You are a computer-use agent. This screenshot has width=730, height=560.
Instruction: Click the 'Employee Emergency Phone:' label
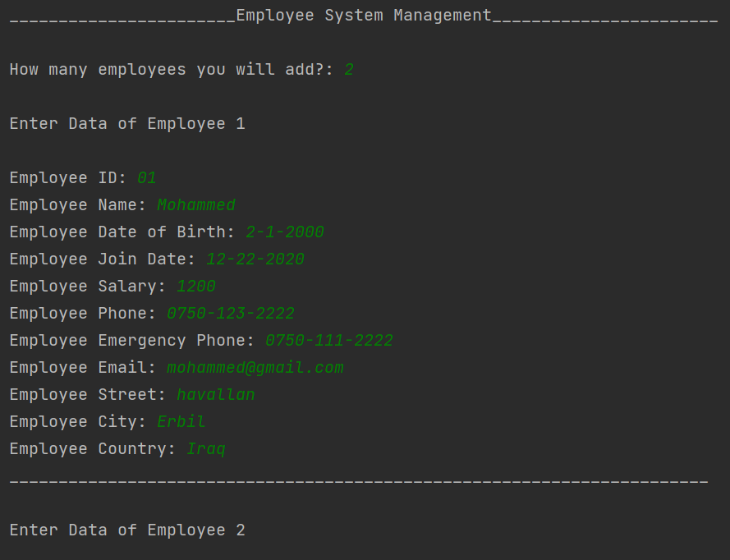131,340
